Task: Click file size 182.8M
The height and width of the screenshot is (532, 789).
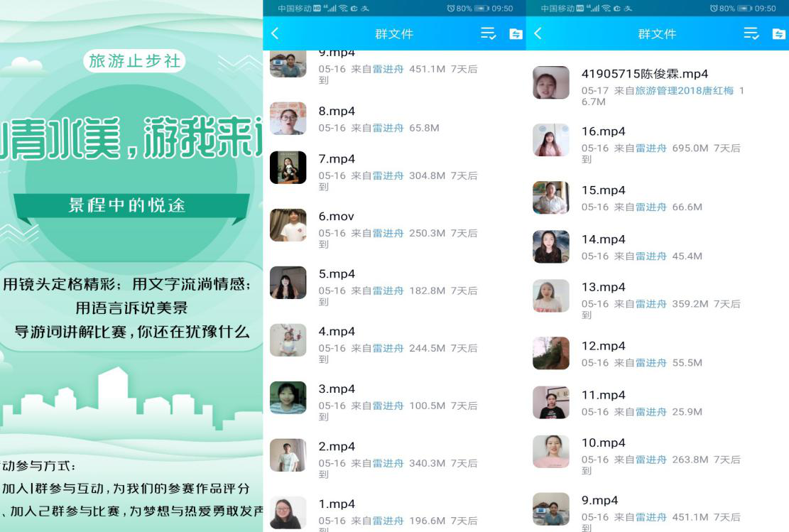Action: click(428, 291)
